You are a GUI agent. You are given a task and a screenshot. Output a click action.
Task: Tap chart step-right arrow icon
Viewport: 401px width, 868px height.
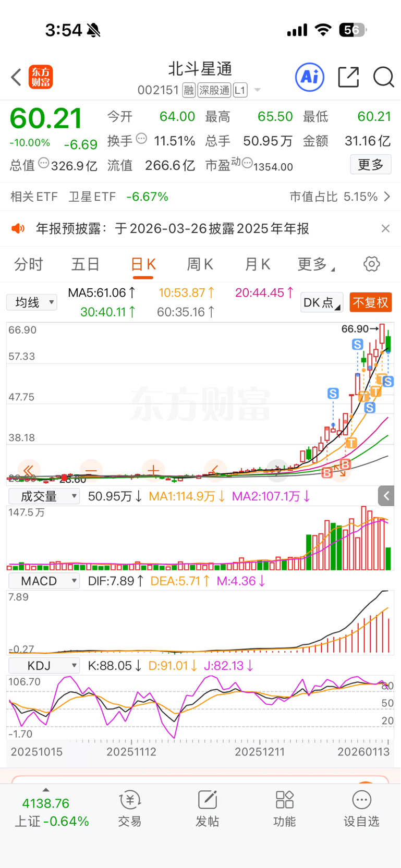(x=277, y=471)
